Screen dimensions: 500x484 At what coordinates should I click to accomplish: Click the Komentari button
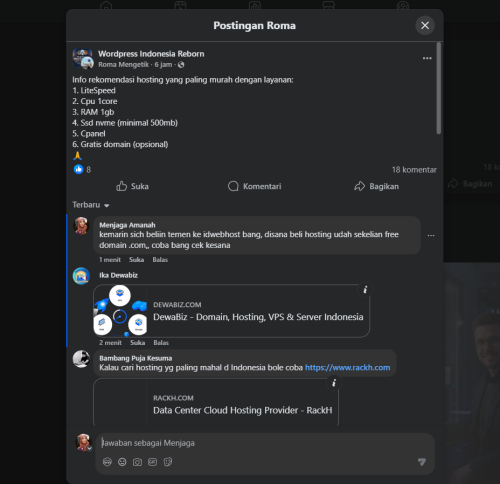(x=255, y=186)
